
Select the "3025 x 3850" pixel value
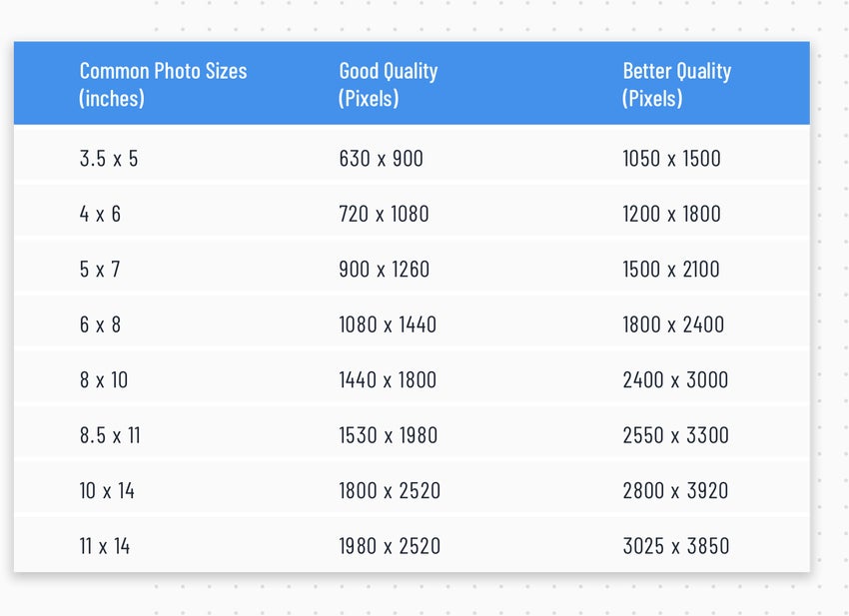pos(675,546)
